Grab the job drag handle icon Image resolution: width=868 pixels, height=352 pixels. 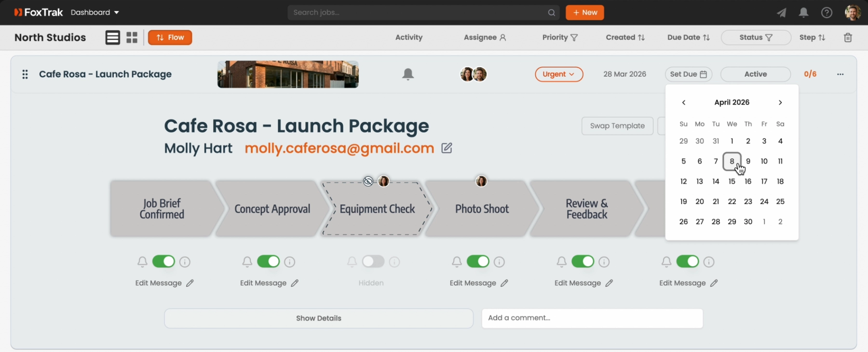click(25, 74)
